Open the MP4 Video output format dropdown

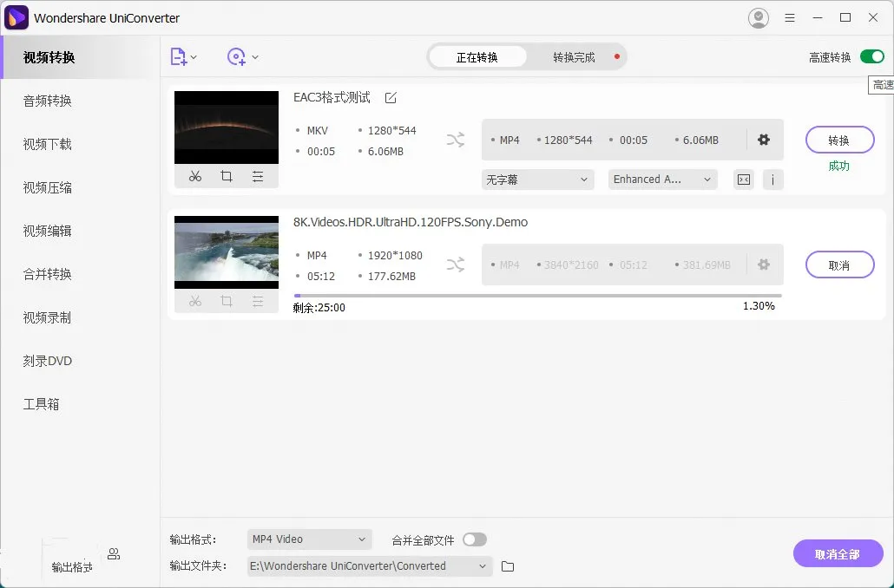tap(309, 539)
